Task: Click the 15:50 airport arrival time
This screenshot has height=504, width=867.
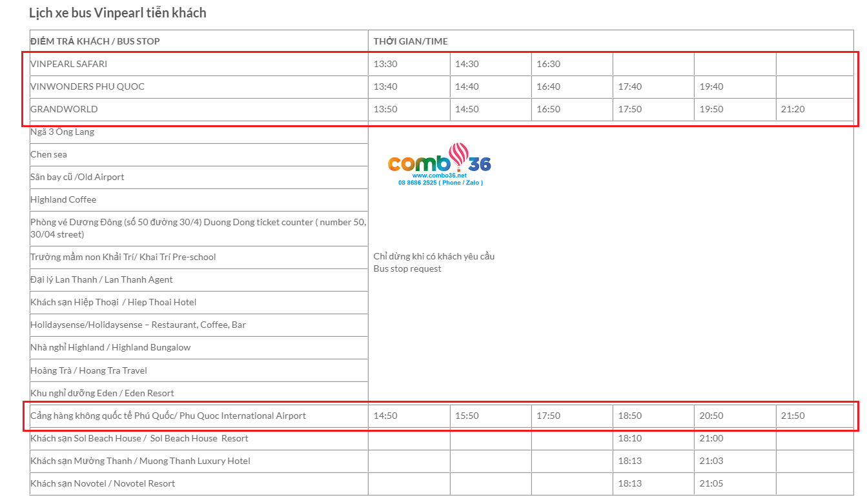Action: (x=467, y=416)
